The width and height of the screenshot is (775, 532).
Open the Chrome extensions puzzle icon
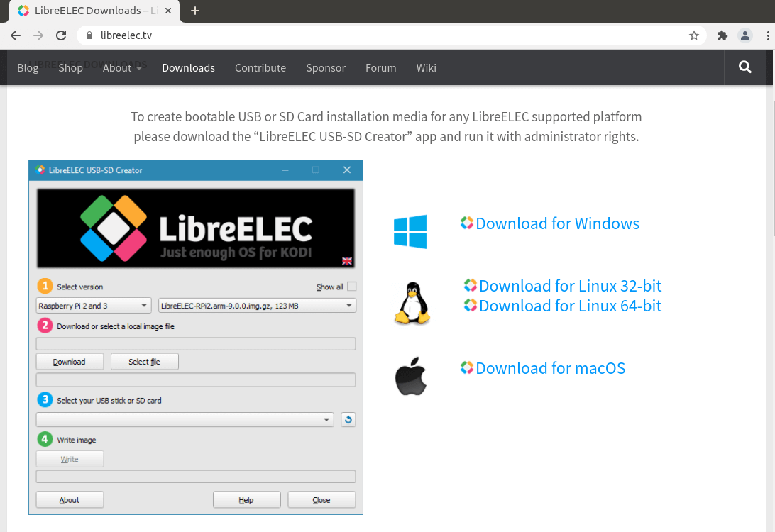(722, 35)
